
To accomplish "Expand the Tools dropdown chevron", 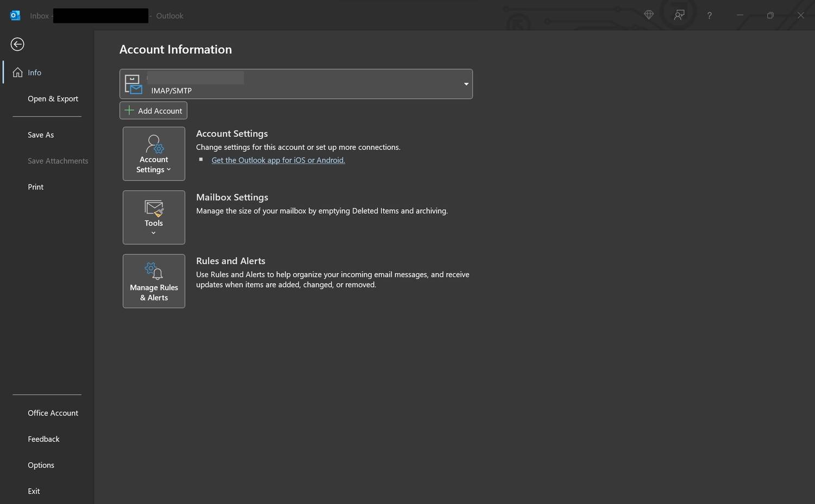I will tap(154, 233).
